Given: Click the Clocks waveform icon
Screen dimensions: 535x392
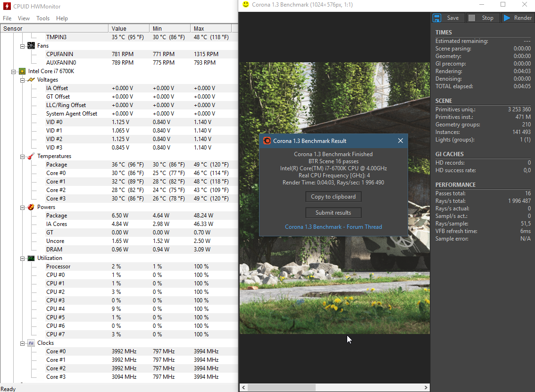Looking at the screenshot, I should [x=31, y=343].
